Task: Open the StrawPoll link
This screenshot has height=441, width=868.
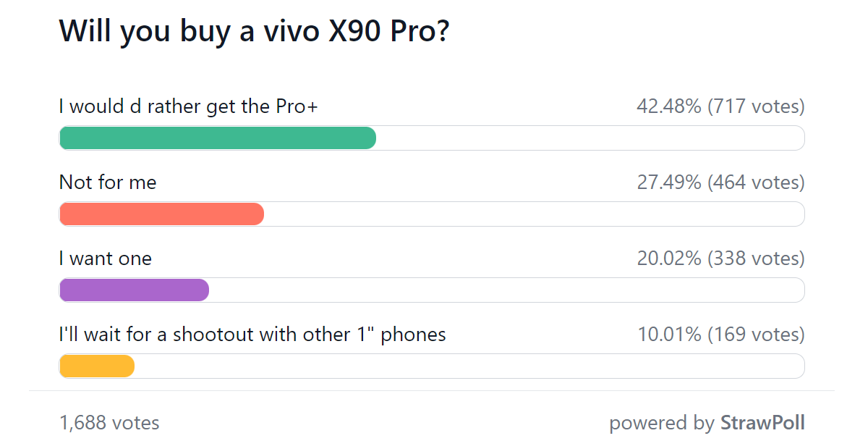Action: click(763, 423)
